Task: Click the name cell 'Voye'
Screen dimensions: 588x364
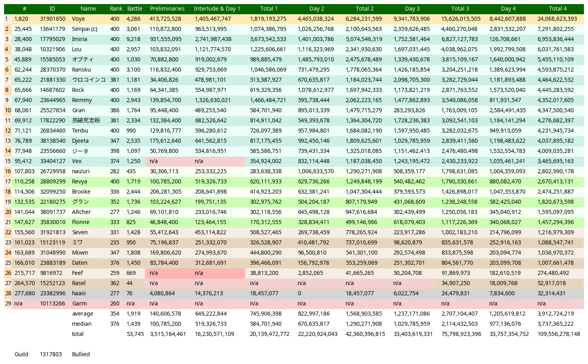Action: point(78,19)
